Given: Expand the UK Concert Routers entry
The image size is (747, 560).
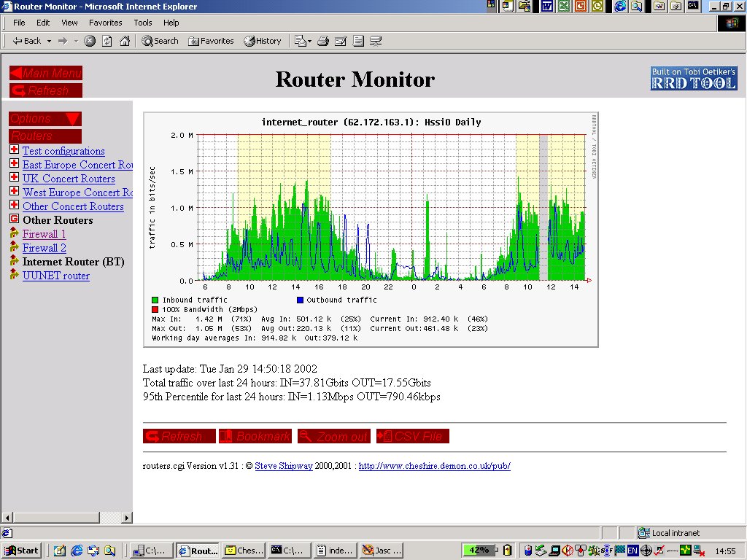Looking at the screenshot, I should click(x=15, y=179).
